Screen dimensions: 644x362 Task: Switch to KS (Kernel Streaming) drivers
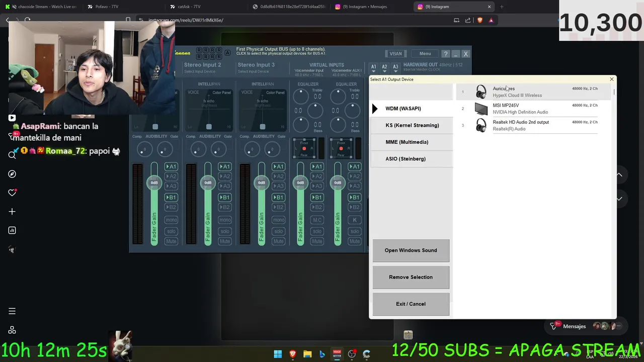pos(411,125)
